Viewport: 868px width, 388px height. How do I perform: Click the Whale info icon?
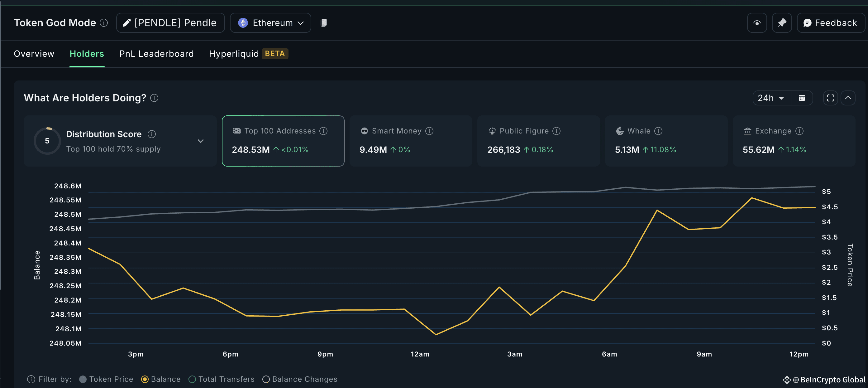[658, 131]
